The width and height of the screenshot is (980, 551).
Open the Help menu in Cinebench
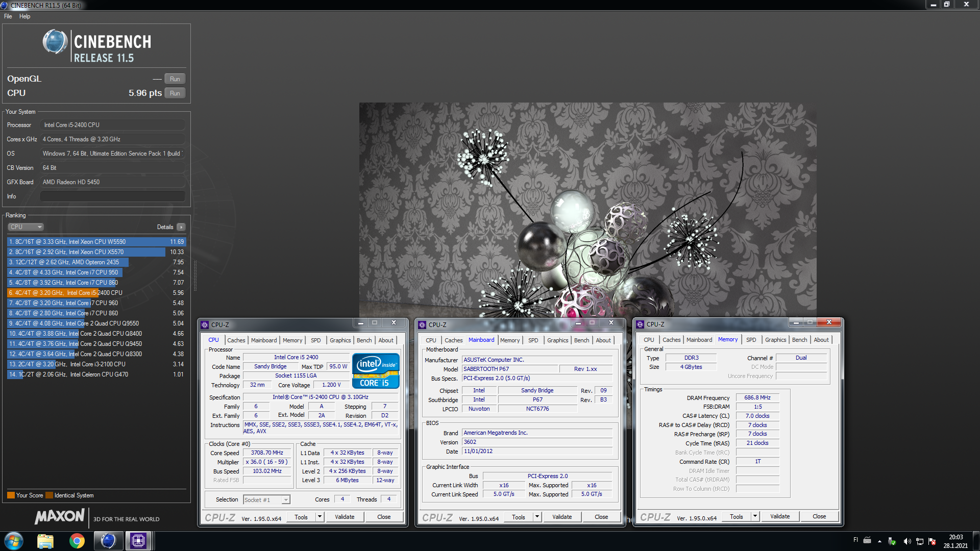[x=24, y=16]
